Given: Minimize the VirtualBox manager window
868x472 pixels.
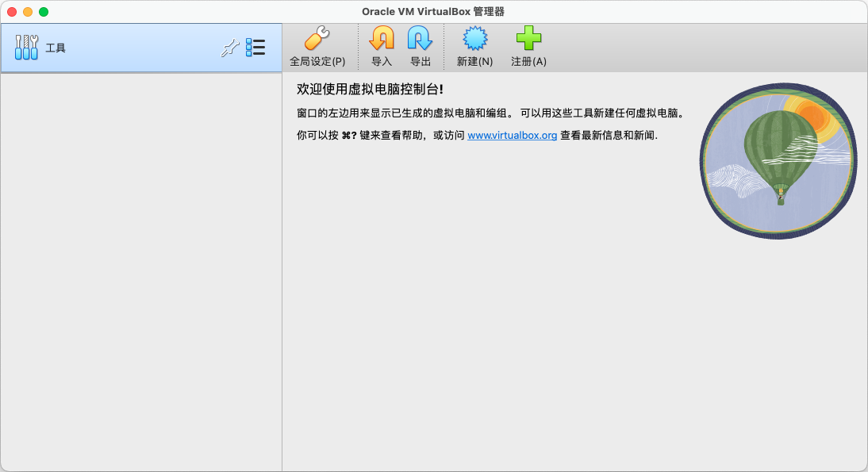Looking at the screenshot, I should coord(28,12).
